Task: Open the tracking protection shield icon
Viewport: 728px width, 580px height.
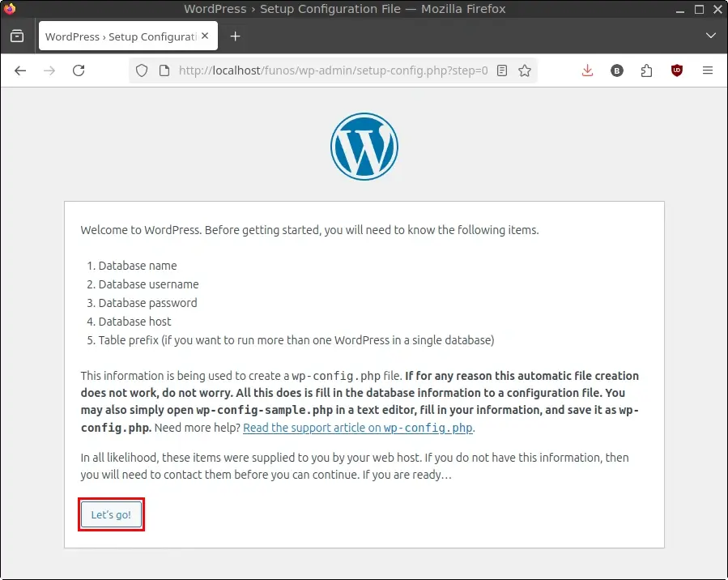Action: tap(142, 70)
